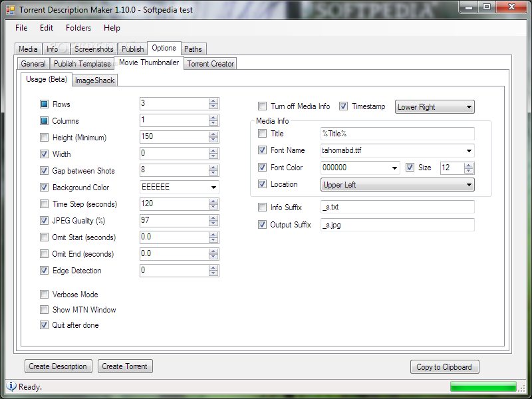
Task: Uncheck Quit after done
Action: [x=44, y=325]
